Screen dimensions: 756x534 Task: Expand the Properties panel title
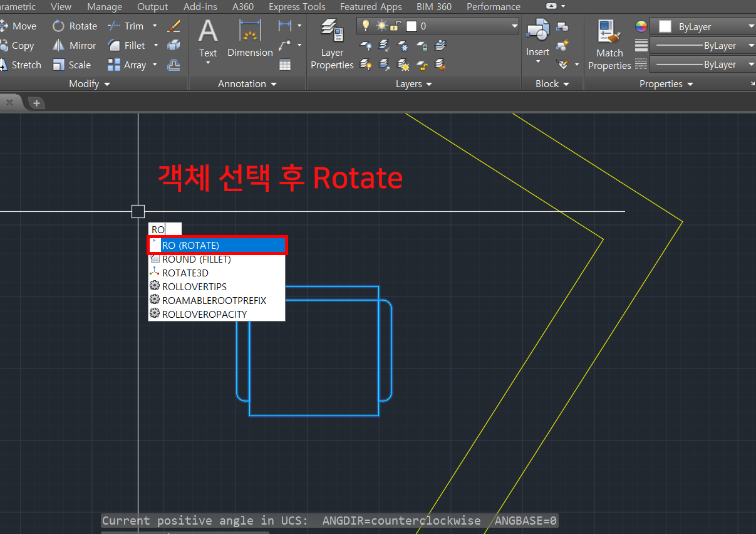[x=666, y=84]
